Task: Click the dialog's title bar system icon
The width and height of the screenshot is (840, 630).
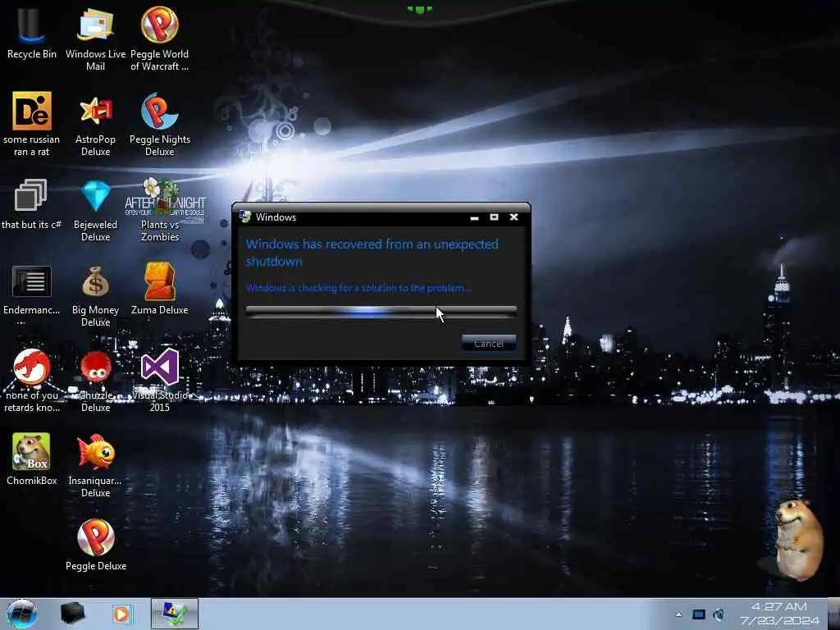Action: click(245, 217)
